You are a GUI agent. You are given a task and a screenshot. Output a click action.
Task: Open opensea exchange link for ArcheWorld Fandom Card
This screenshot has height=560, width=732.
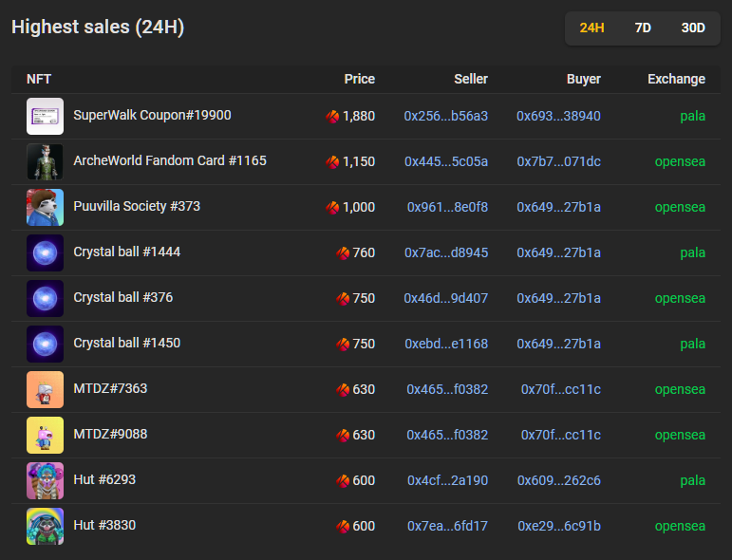(x=680, y=162)
